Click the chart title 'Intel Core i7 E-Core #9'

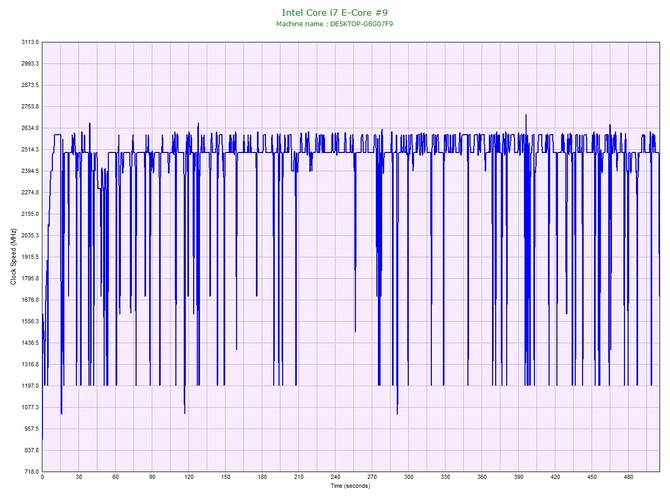click(x=335, y=12)
